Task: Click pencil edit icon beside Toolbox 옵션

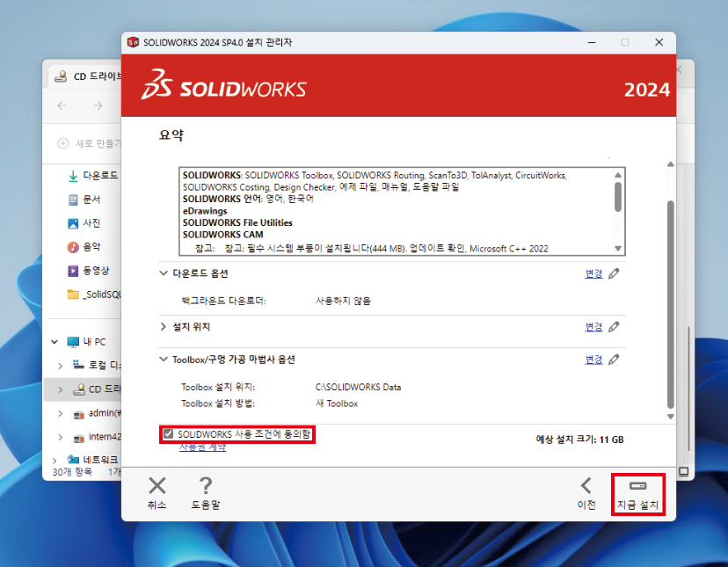Action: pyautogui.click(x=614, y=360)
